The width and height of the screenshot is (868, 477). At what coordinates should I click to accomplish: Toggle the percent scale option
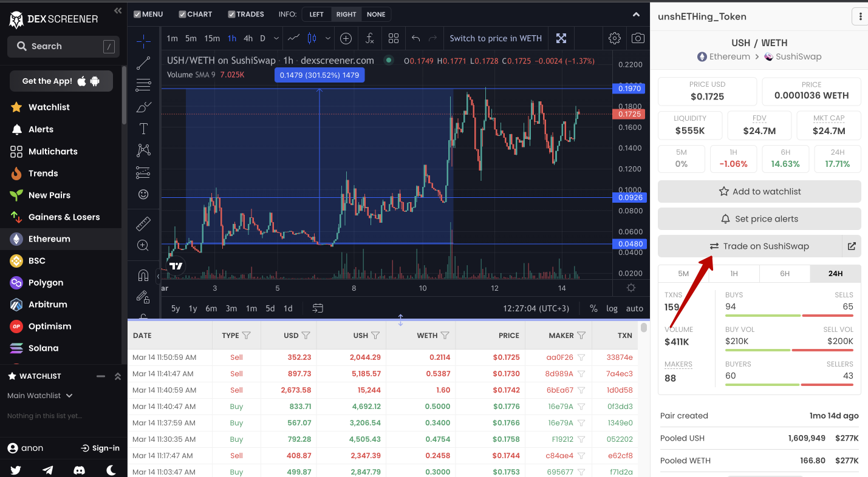(x=593, y=308)
